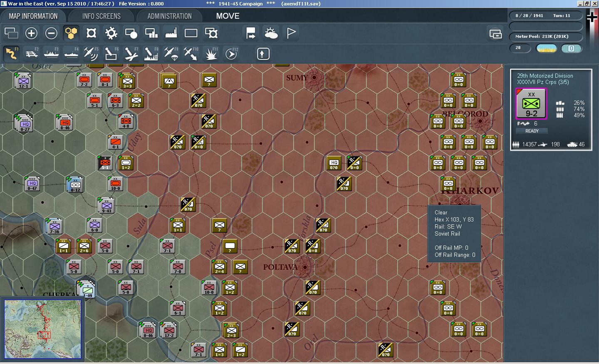Toggle the rectangle-with-four-pointed-square toolbar icon
This screenshot has height=364, width=599.
(x=211, y=33)
